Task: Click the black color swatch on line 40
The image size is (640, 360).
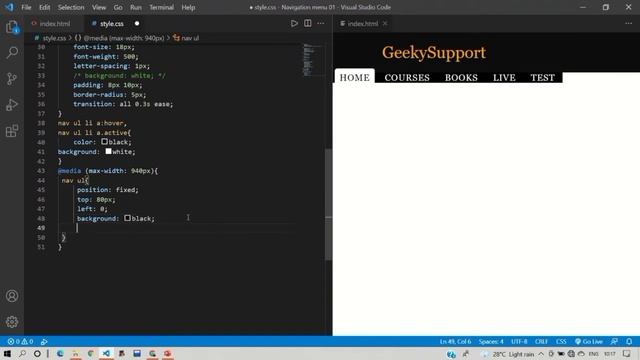Action: 104,142
